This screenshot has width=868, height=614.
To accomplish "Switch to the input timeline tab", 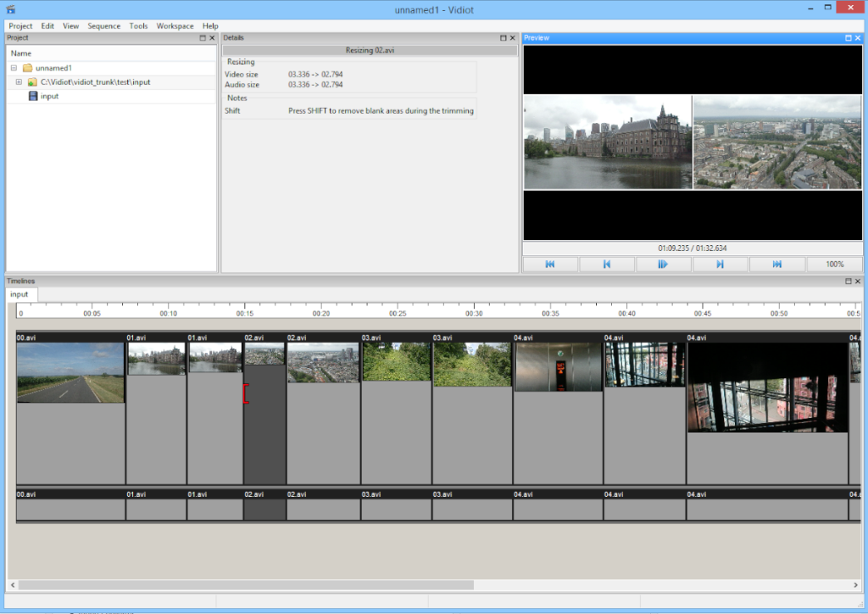I will click(x=19, y=294).
